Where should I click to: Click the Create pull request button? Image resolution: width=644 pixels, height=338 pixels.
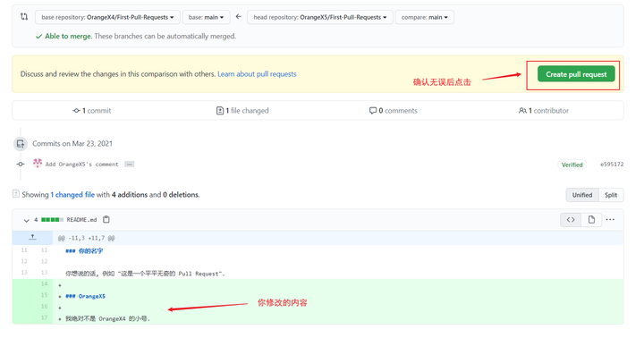[x=576, y=74]
